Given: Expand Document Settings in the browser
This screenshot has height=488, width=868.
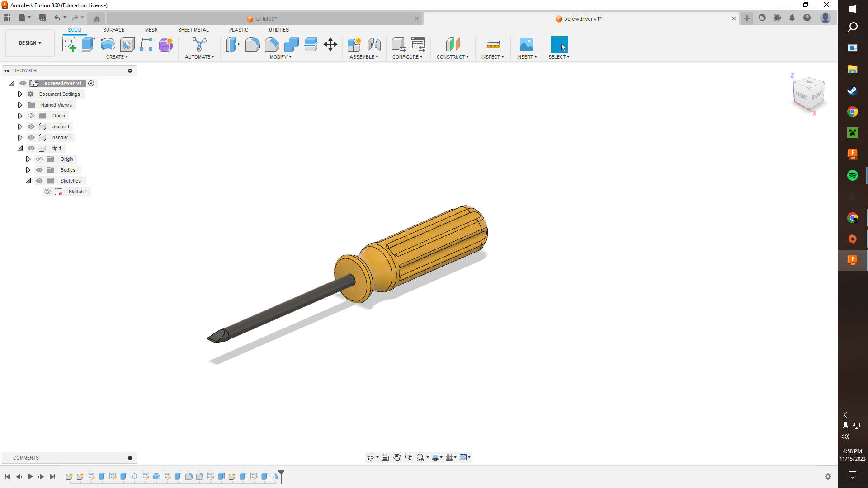Looking at the screenshot, I should [x=20, y=94].
